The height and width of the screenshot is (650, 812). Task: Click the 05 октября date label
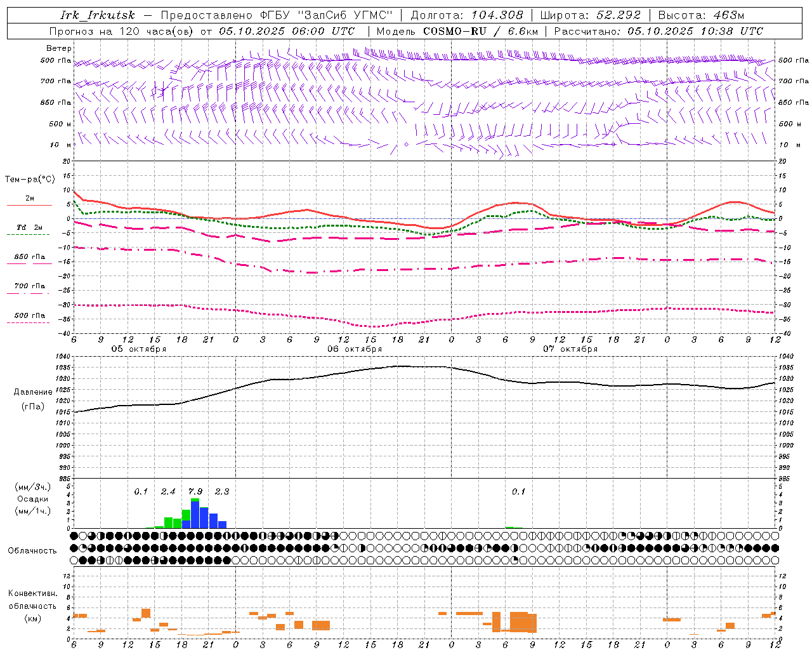point(139,348)
